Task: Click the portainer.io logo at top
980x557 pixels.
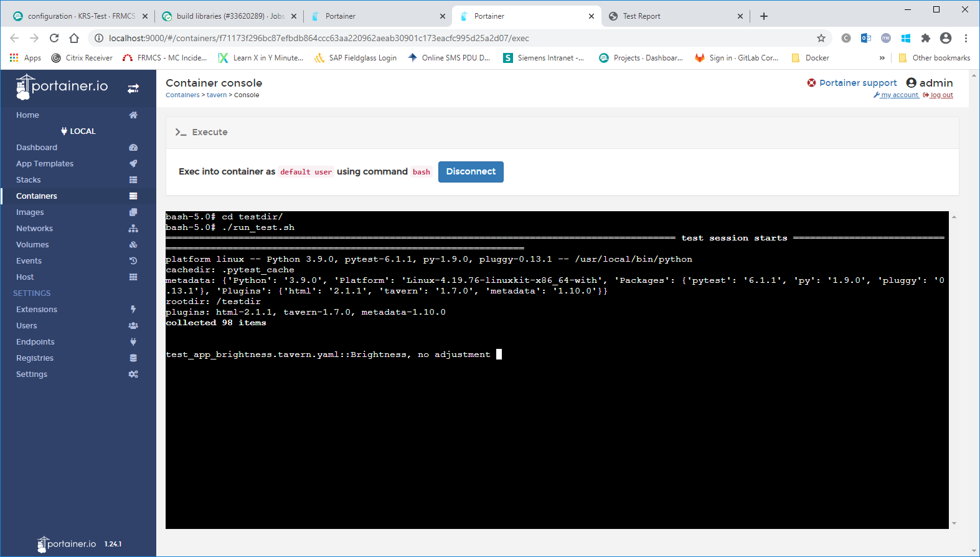Action: click(x=62, y=87)
